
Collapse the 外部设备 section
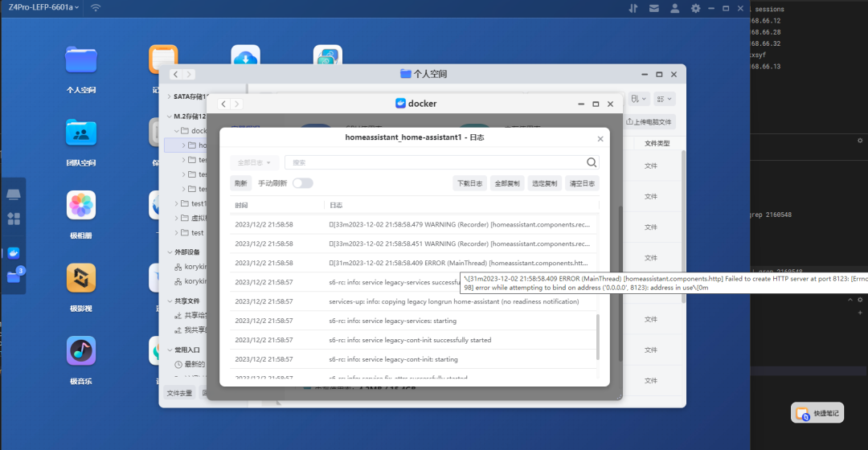tap(170, 252)
